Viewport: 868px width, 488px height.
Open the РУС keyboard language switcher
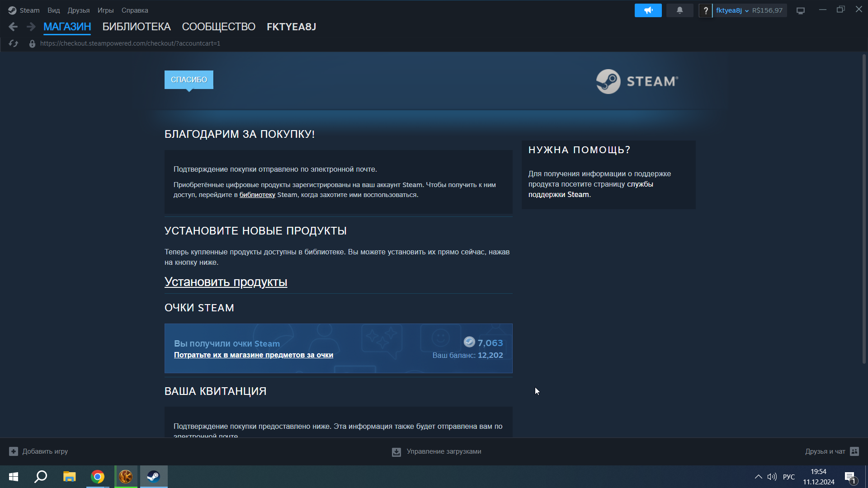click(x=788, y=477)
